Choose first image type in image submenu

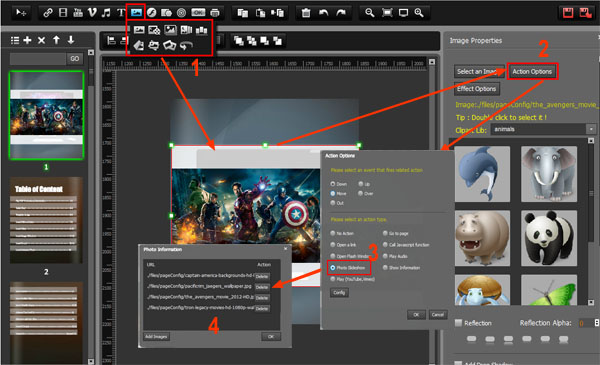(x=139, y=29)
